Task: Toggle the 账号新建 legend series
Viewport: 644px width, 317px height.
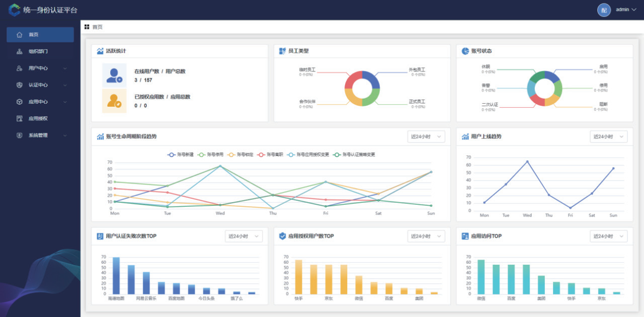Action: (x=183, y=154)
